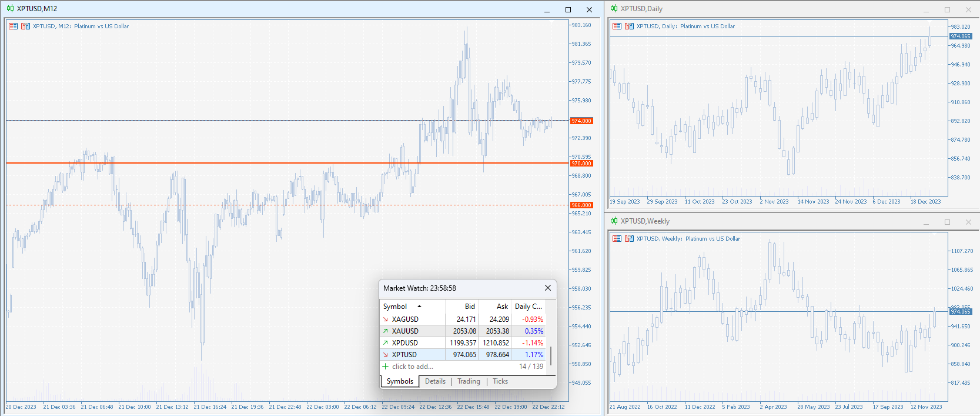Click XAGUSD daily change -0.93%
The image size is (980, 416).
pos(533,320)
